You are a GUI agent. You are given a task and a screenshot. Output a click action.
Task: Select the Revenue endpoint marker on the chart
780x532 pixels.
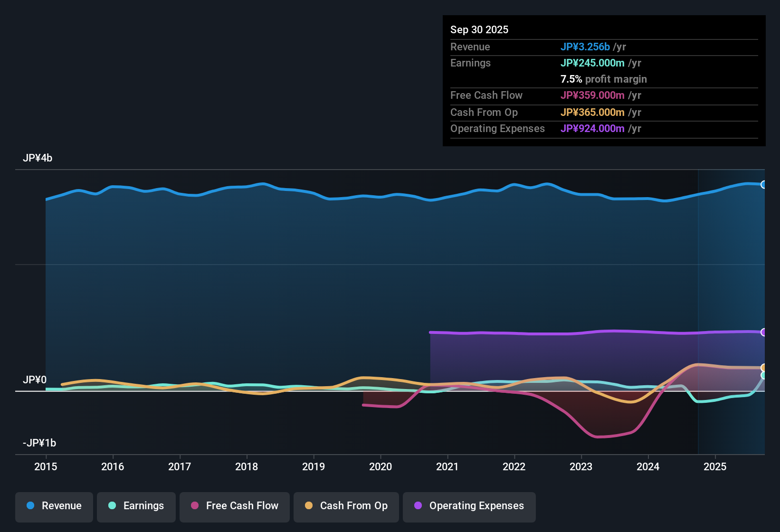(x=763, y=184)
